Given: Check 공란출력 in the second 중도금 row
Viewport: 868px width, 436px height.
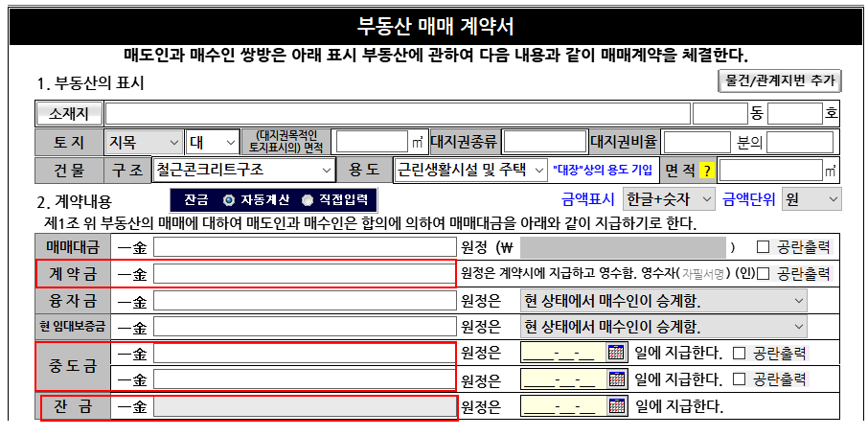Looking at the screenshot, I should tap(739, 379).
